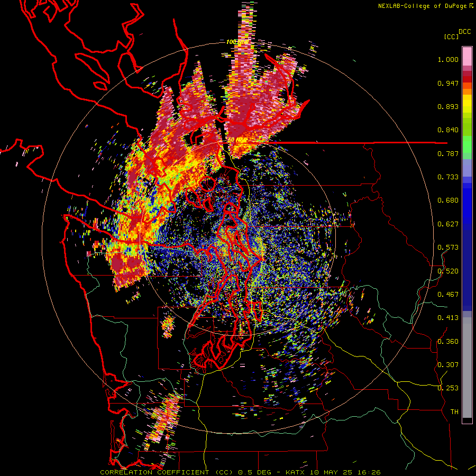Click the DCC label above the color bar
Image resolution: width=476 pixels, height=476 pixels.
pyautogui.click(x=464, y=32)
